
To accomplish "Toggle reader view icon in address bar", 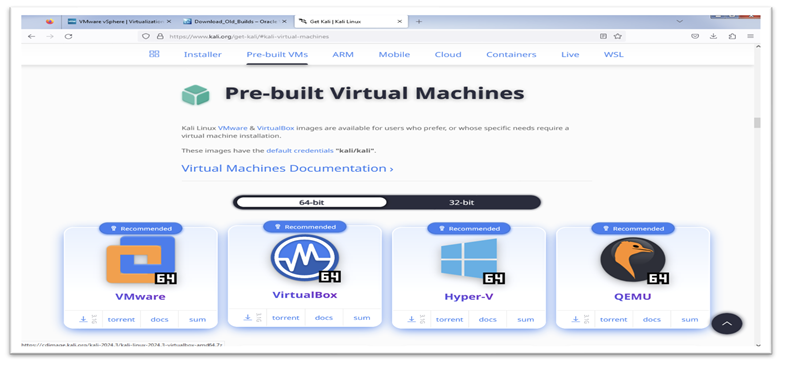I will pos(603,36).
